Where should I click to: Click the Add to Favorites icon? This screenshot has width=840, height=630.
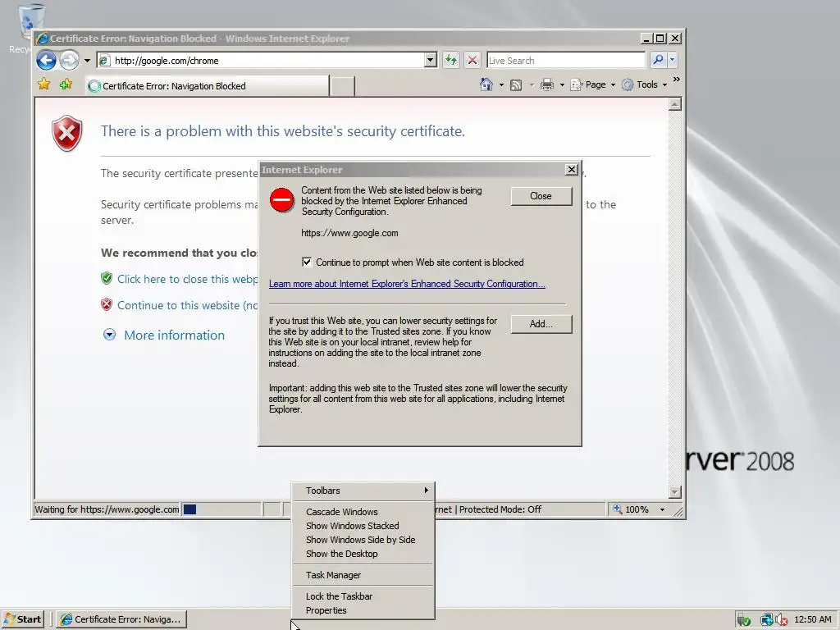66,84
